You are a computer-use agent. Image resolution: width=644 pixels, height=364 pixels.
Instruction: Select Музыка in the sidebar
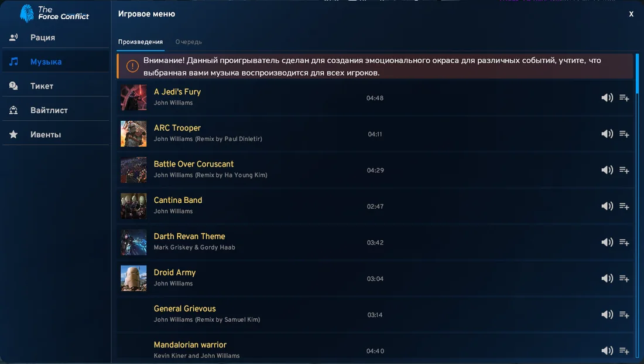point(56,62)
